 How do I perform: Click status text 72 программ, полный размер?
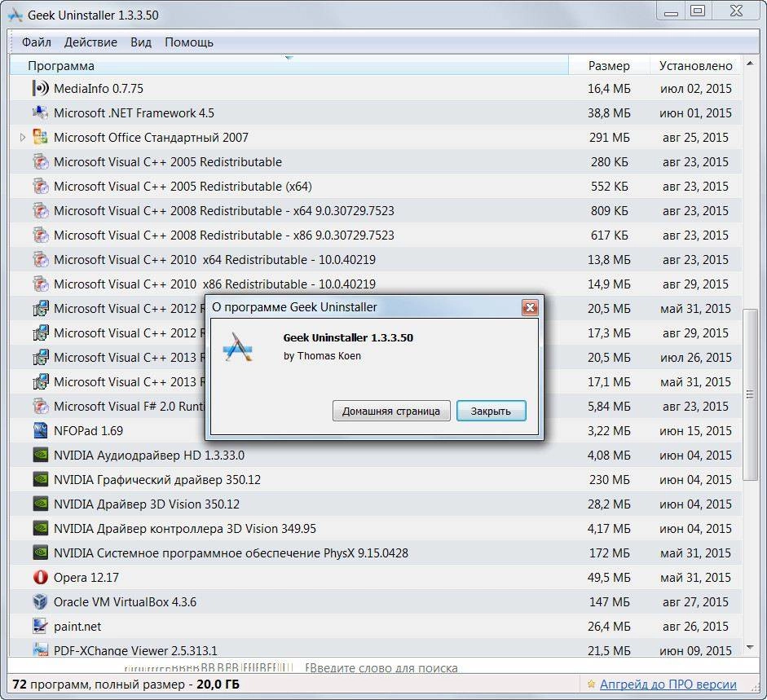[126, 685]
